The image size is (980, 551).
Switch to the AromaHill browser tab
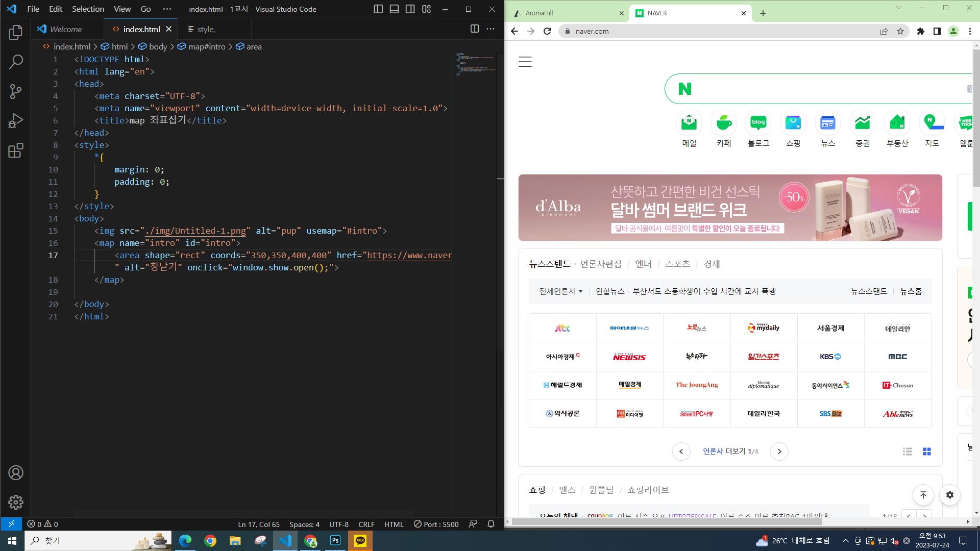pos(561,13)
